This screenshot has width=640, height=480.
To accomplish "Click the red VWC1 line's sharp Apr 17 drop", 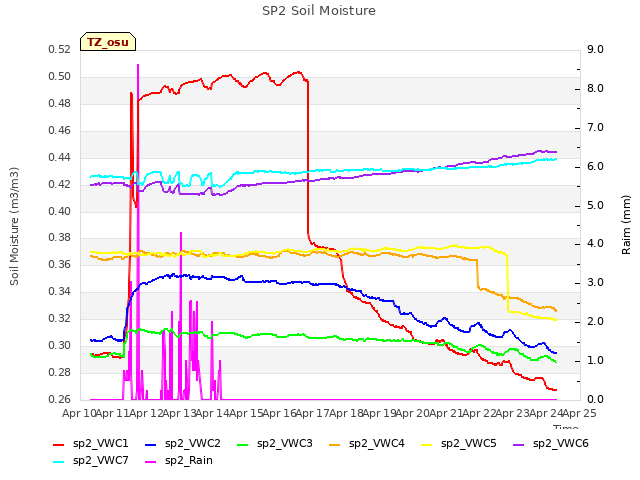I will [x=308, y=159].
